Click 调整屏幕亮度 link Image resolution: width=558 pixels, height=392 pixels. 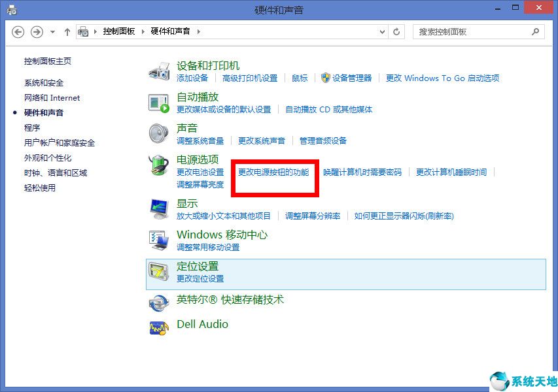(200, 184)
